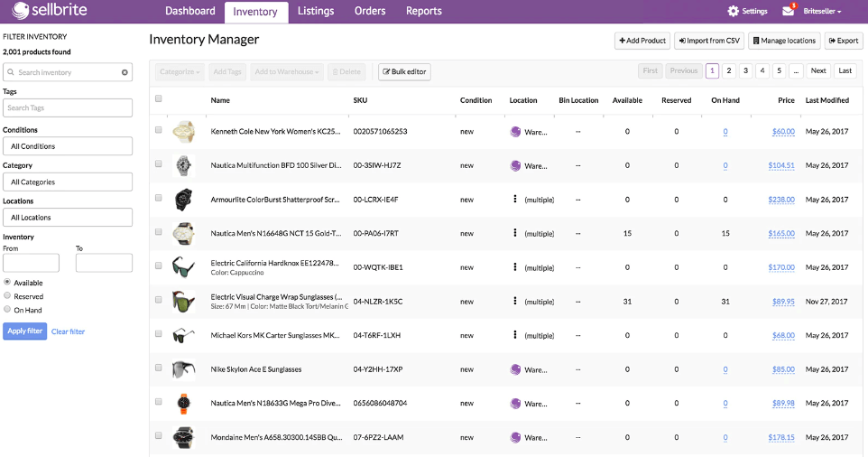Screen dimensions: 868x457
Task: Open the mail notifications envelope icon
Action: (789, 11)
